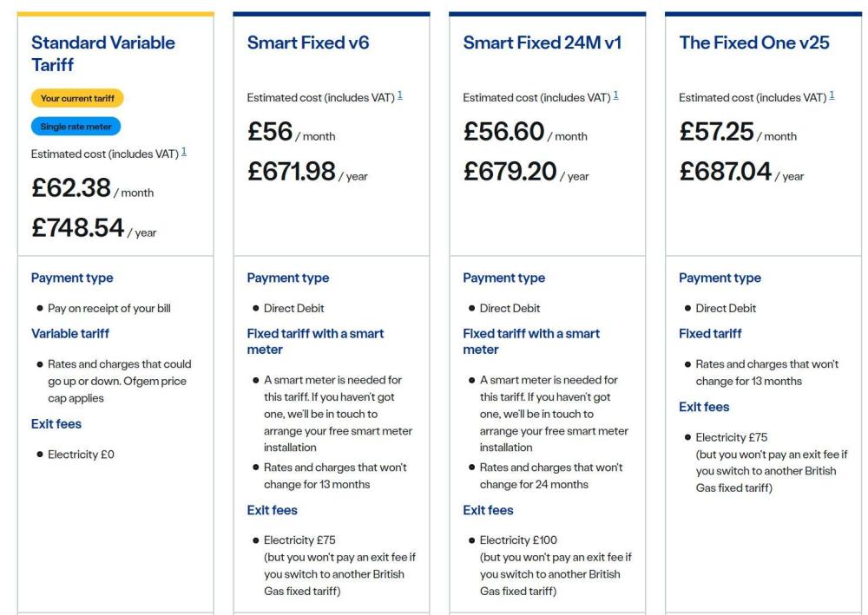
Task: Click 'Fixed tariff' heading in Fixed One card
Action: (x=710, y=333)
